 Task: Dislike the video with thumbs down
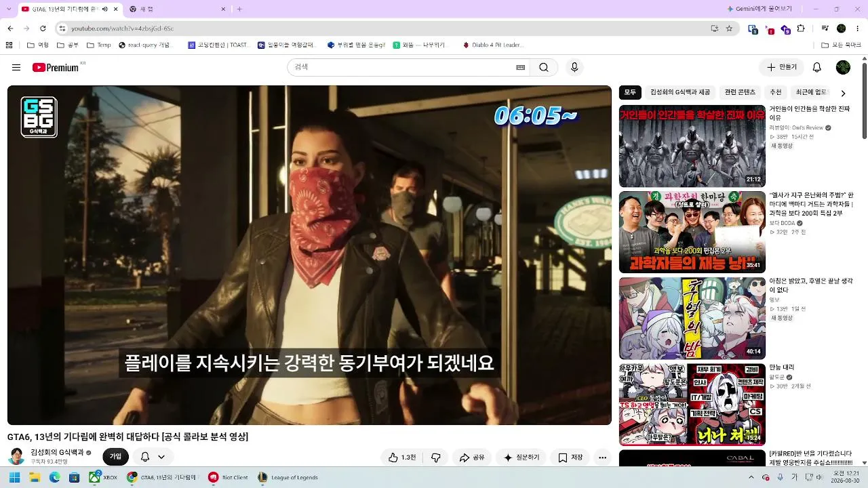(436, 457)
